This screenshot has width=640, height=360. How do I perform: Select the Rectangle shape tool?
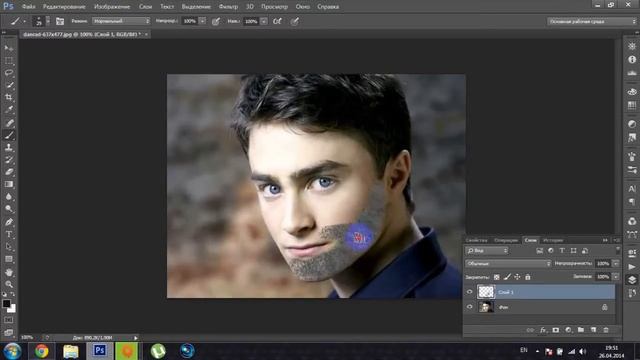(9, 259)
